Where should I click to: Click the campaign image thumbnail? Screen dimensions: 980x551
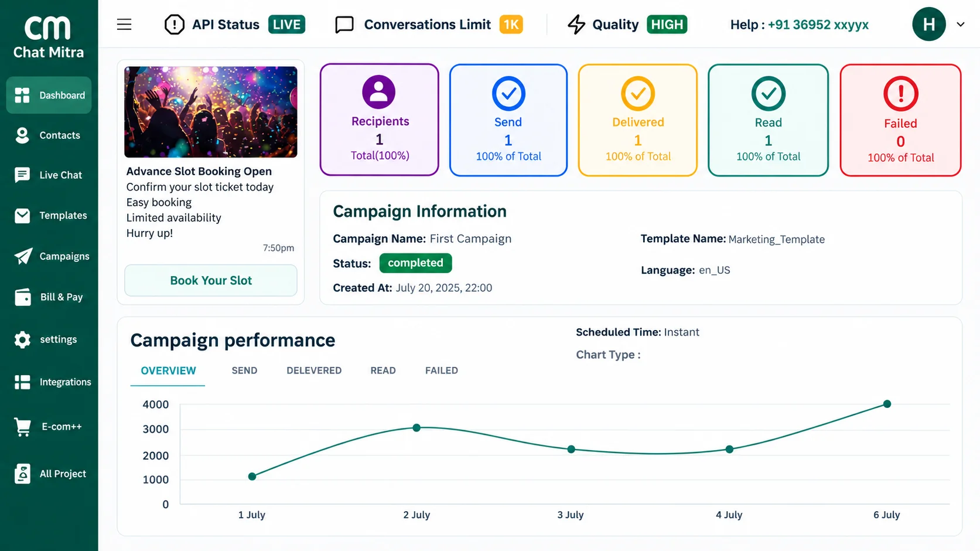pyautogui.click(x=211, y=112)
